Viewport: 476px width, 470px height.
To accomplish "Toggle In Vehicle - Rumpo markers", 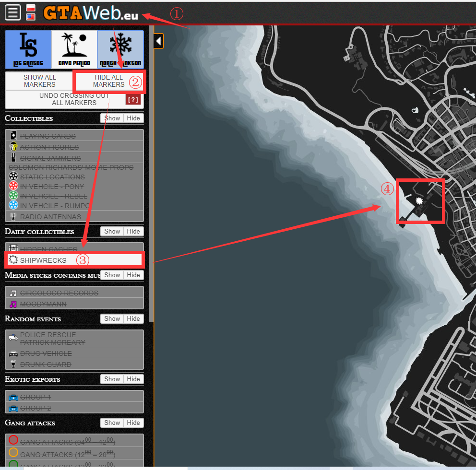I will point(74,206).
